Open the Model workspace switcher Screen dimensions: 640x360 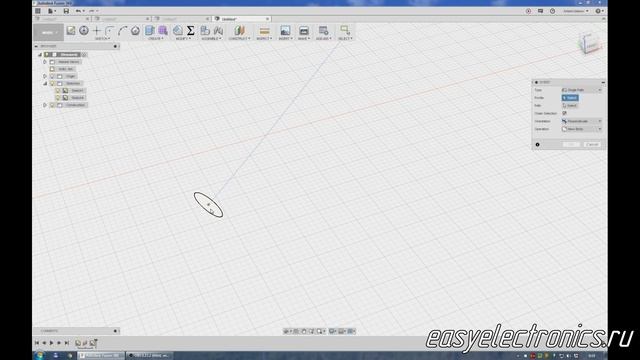click(x=49, y=32)
